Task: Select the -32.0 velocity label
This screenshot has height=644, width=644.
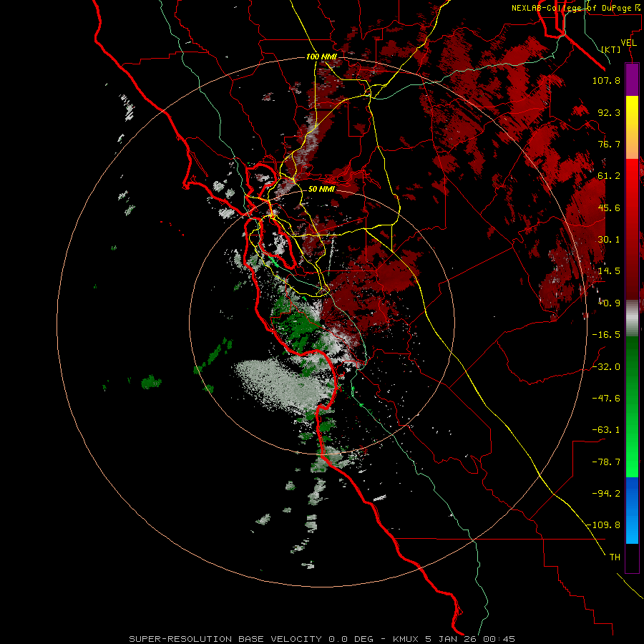Action: pos(606,367)
